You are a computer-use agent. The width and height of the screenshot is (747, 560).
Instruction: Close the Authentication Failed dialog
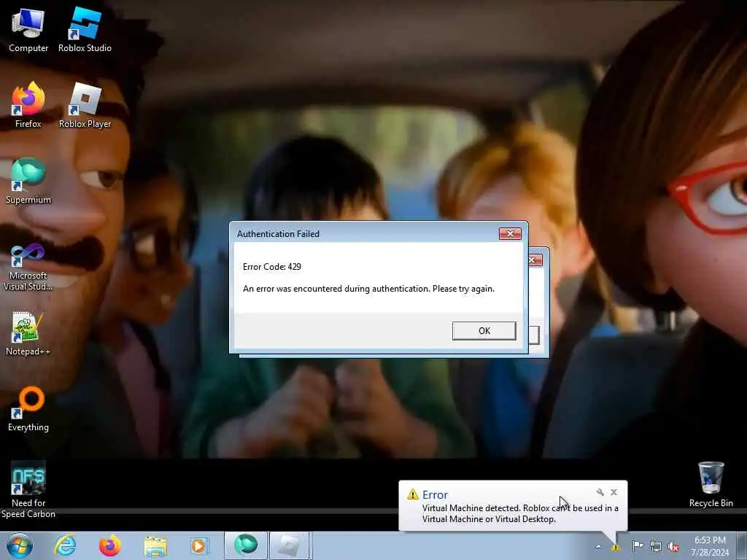(x=510, y=234)
